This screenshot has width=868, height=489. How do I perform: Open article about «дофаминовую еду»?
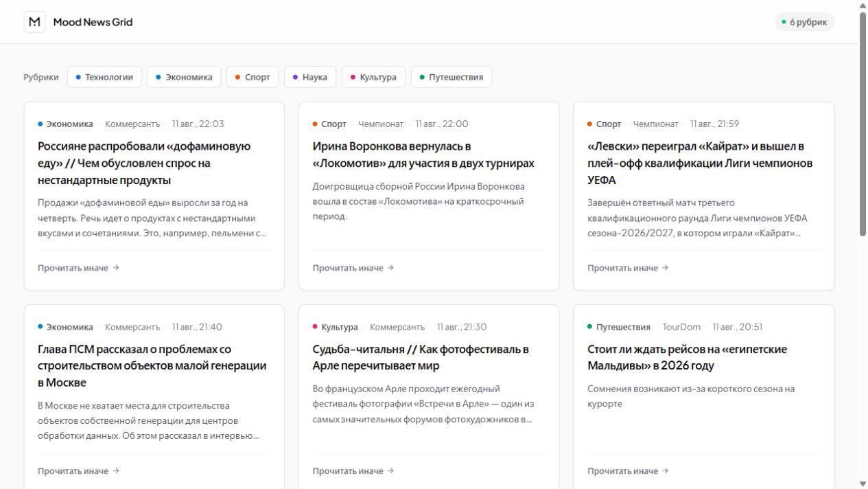tap(144, 163)
